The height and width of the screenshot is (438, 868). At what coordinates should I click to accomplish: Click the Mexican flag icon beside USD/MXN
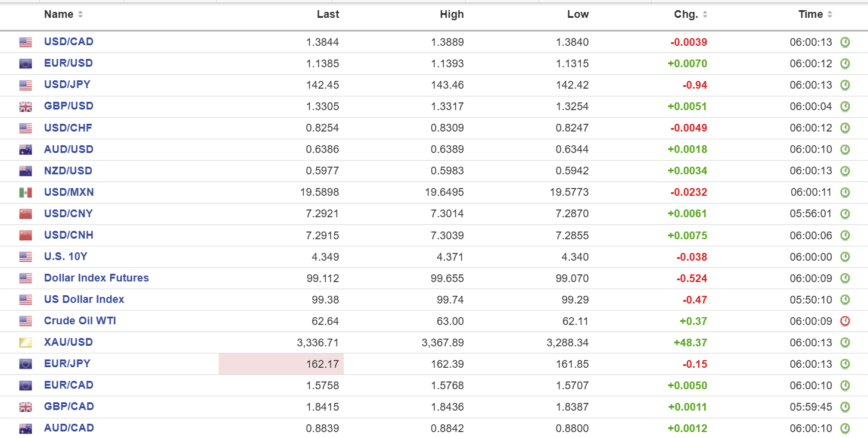(26, 193)
